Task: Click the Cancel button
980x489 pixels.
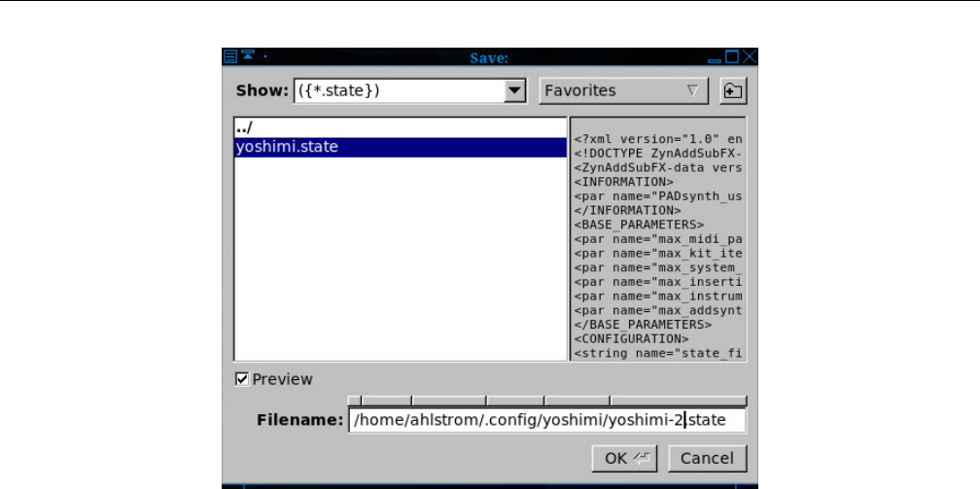Action: pyautogui.click(x=707, y=458)
